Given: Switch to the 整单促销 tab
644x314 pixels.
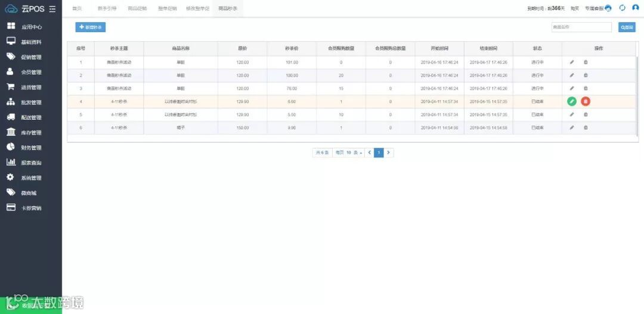Looking at the screenshot, I should coord(167,8).
